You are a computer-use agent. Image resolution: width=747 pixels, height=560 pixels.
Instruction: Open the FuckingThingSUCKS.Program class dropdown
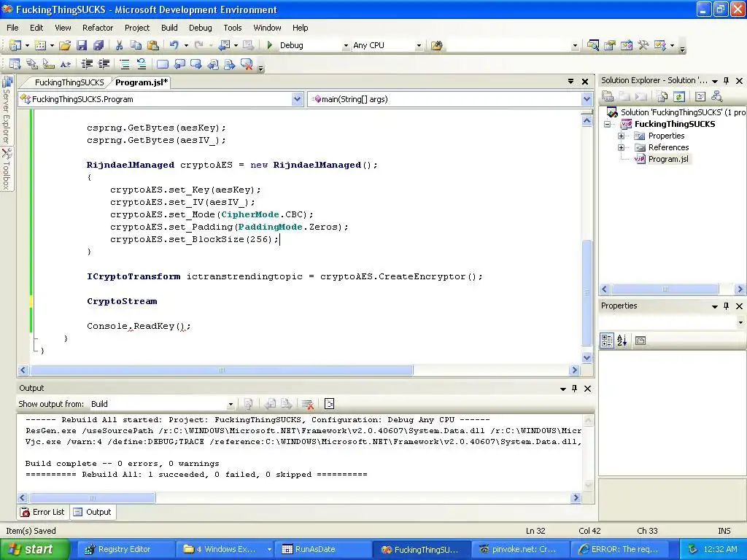(298, 99)
